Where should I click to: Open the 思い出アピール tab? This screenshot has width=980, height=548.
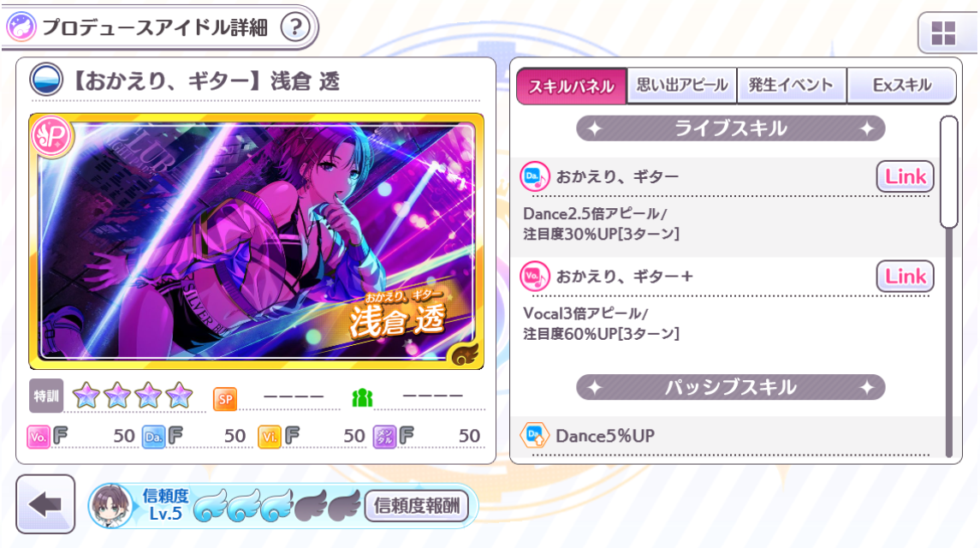(x=682, y=85)
